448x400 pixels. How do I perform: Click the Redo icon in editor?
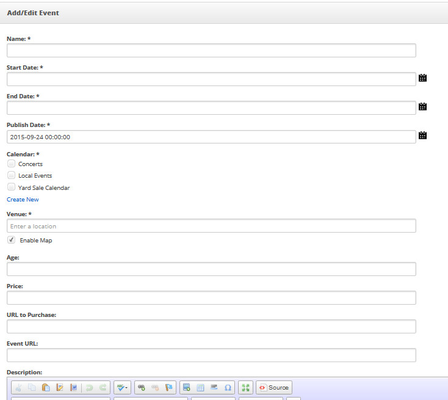pos(103,387)
